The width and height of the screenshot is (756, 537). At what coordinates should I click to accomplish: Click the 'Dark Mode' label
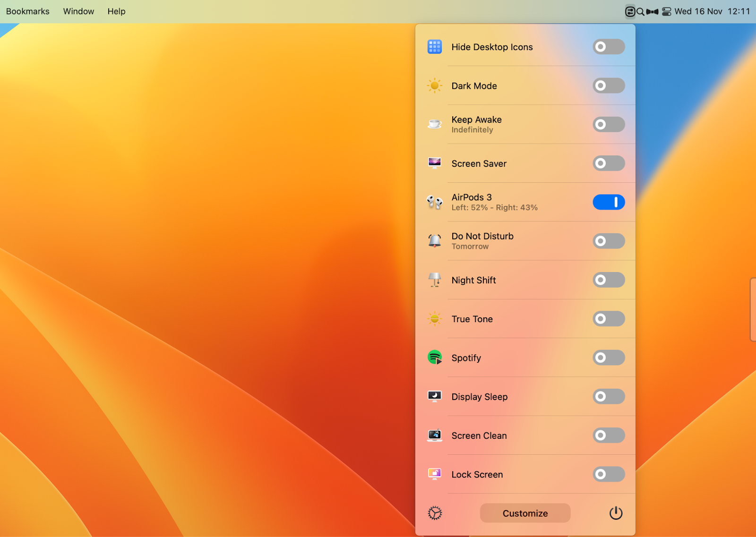click(474, 86)
